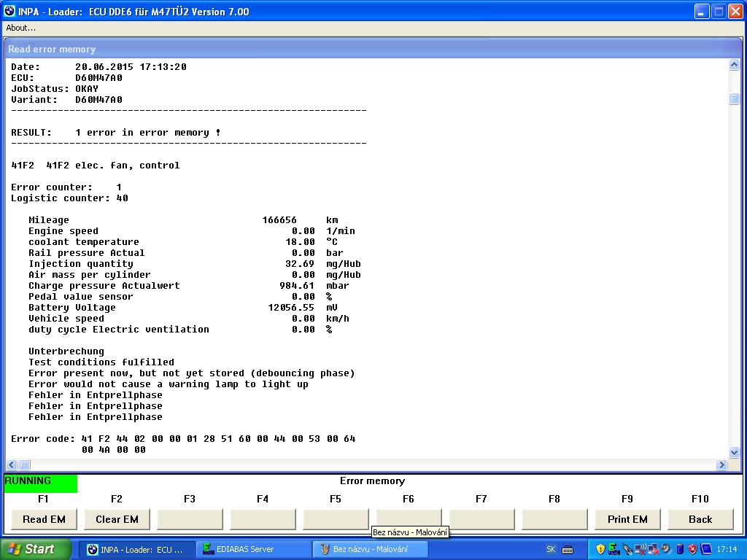Click the BMW logo in title bar
Viewport: 747px width, 560px height.
(x=9, y=12)
